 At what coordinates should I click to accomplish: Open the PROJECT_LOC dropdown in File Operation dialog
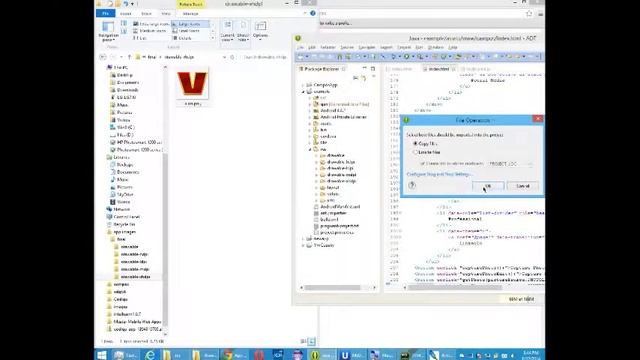point(511,164)
